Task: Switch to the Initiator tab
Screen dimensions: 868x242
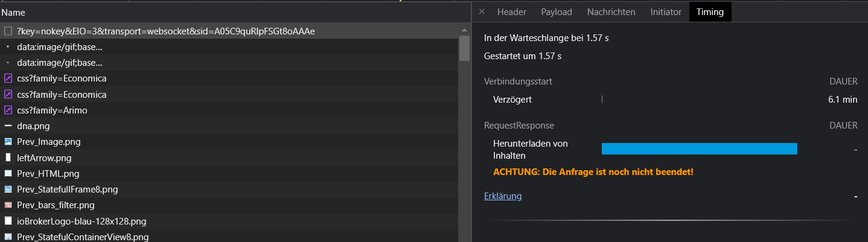Action: point(666,11)
